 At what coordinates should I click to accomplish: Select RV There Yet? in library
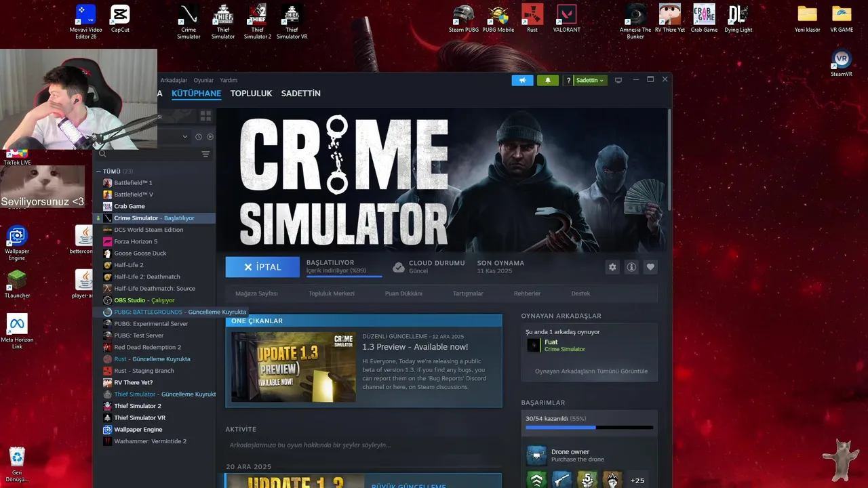(154, 382)
